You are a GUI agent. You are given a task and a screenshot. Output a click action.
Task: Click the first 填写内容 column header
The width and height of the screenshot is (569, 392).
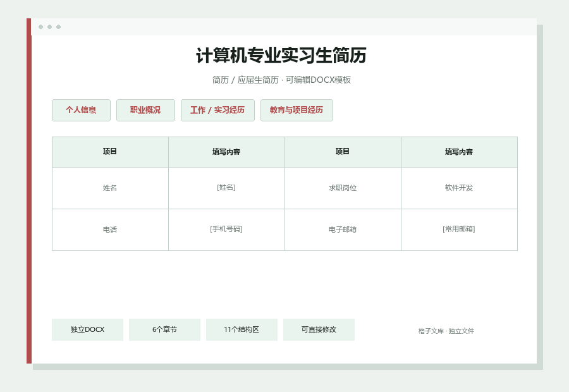[x=226, y=152]
